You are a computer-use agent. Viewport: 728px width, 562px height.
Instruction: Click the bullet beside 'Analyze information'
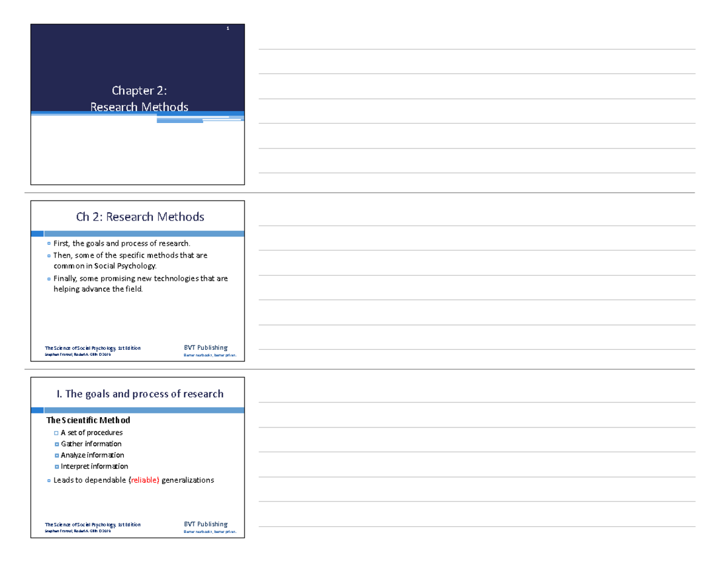click(x=56, y=455)
